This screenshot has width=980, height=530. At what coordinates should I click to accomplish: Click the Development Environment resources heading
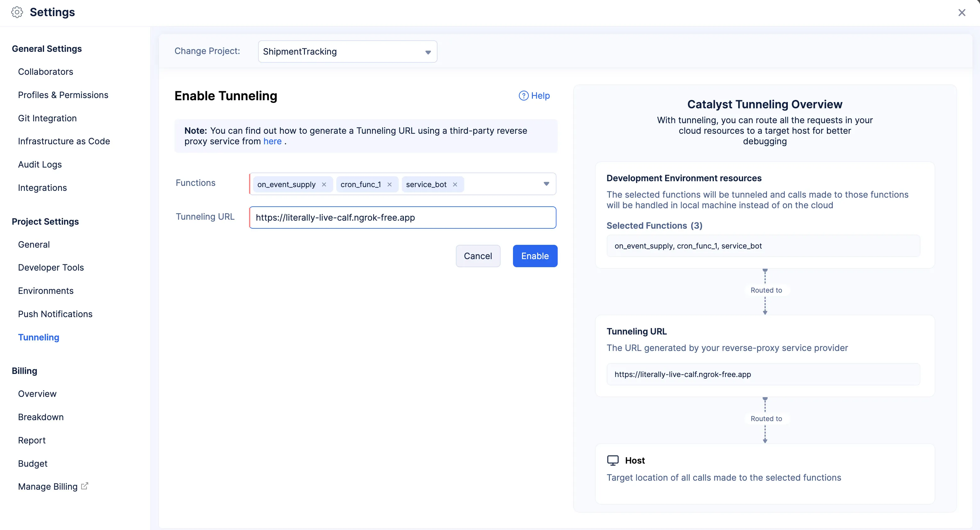(x=684, y=178)
